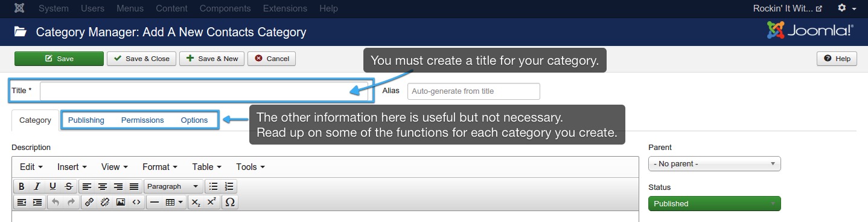Apply italic formatting in the editor
The image size is (868, 222).
click(37, 186)
